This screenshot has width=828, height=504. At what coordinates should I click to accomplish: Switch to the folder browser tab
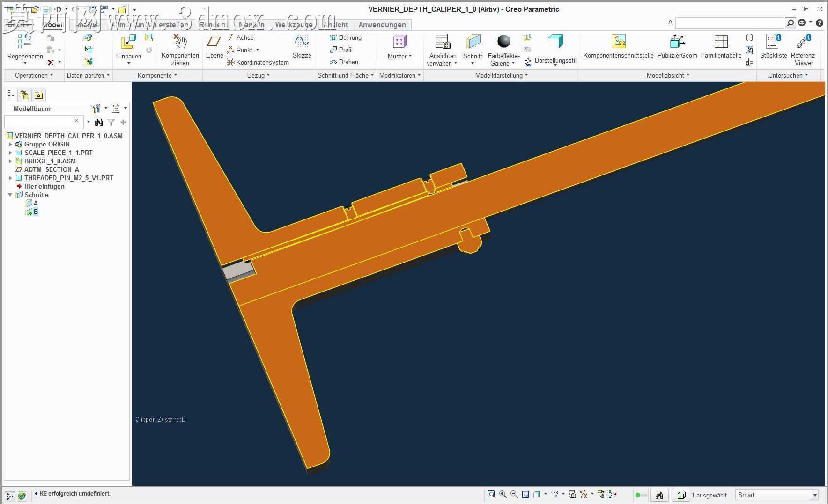[x=24, y=95]
